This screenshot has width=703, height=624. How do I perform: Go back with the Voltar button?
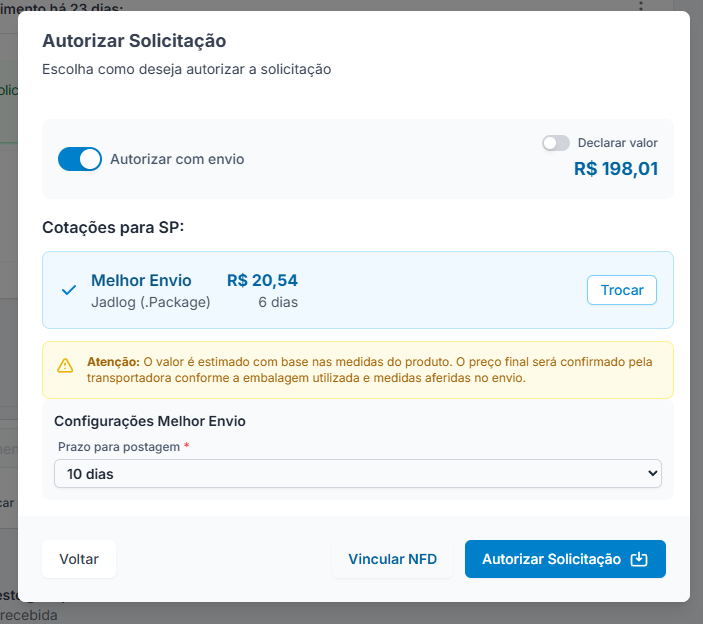tap(79, 559)
